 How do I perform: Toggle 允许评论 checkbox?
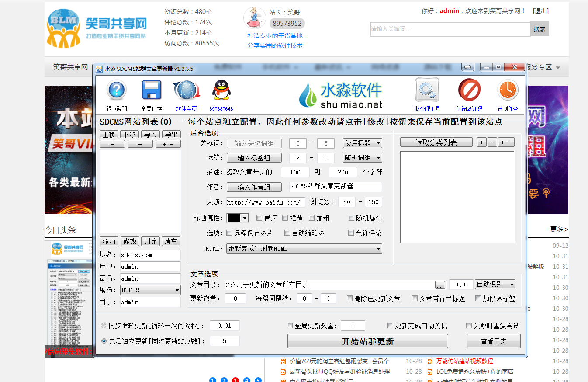click(351, 233)
